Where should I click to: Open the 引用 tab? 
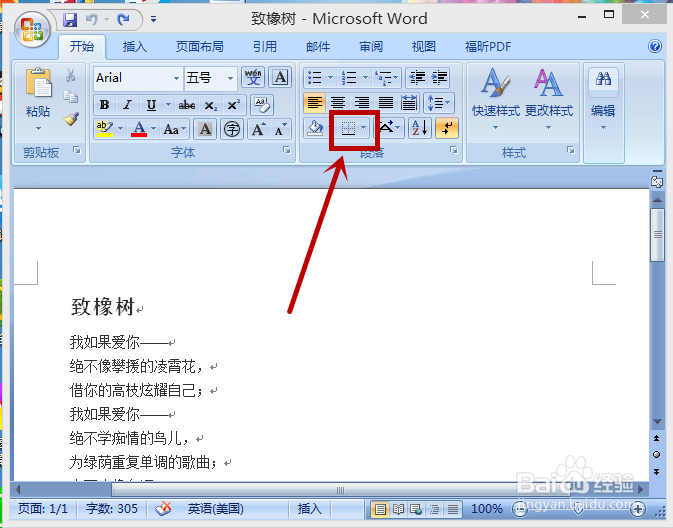tap(264, 46)
